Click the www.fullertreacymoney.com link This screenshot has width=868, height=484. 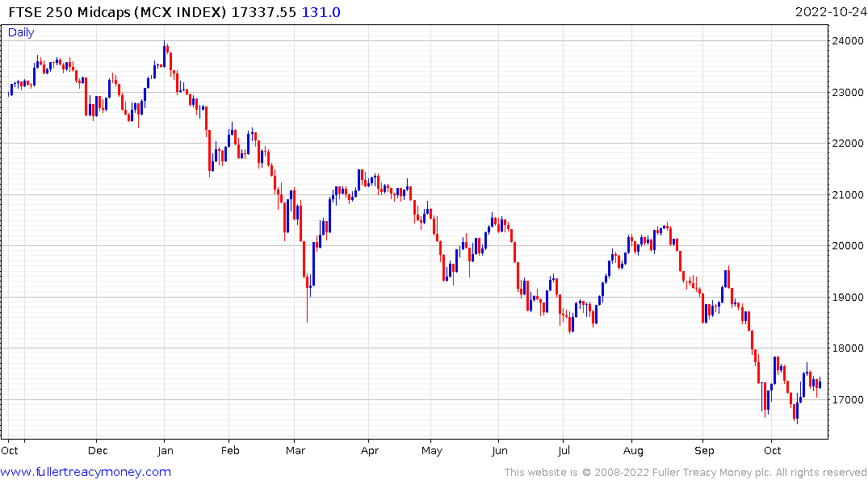[86, 472]
